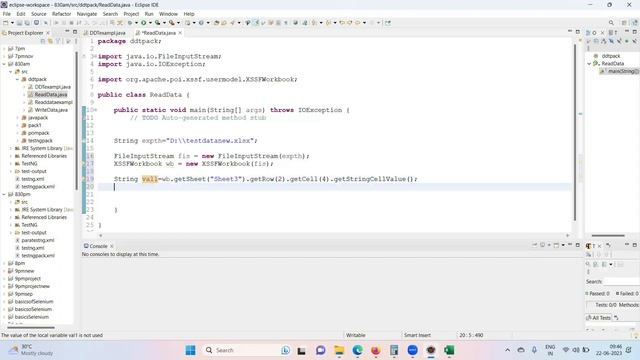Click the Eclipse icon in taskbar
This screenshot has width=640, height=360.
(x=431, y=350)
